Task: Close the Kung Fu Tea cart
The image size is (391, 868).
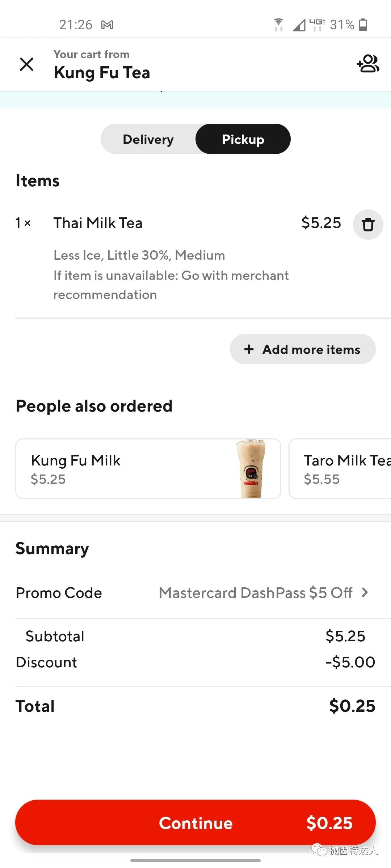Action: tap(27, 64)
